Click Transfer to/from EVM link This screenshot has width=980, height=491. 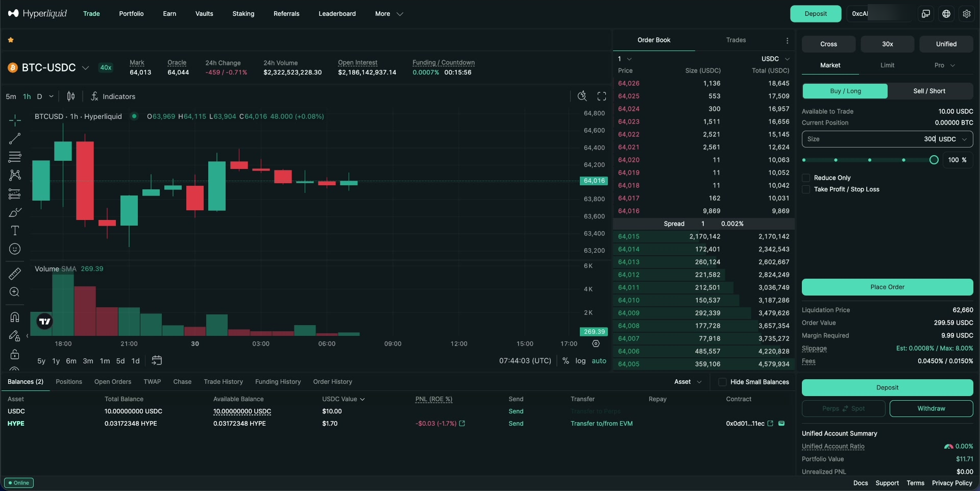pyautogui.click(x=601, y=424)
